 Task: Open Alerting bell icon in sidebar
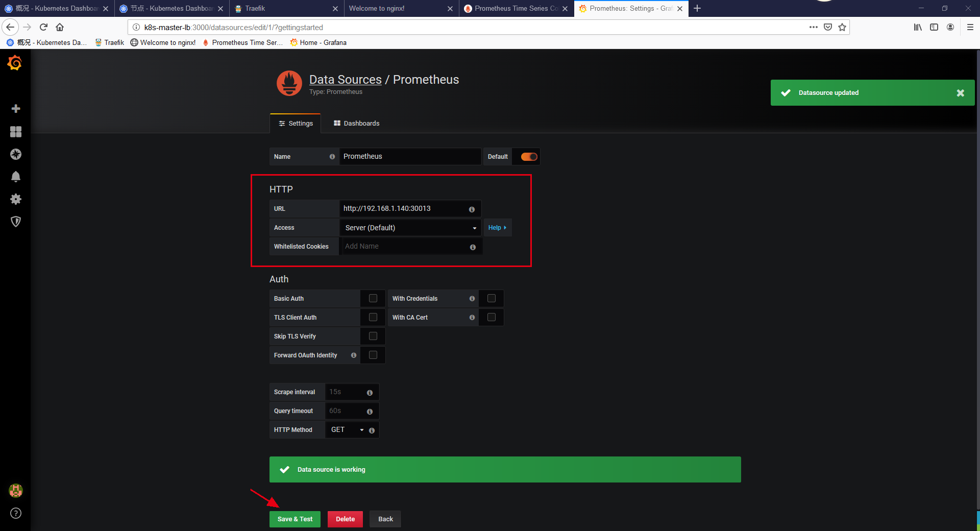pyautogui.click(x=16, y=177)
